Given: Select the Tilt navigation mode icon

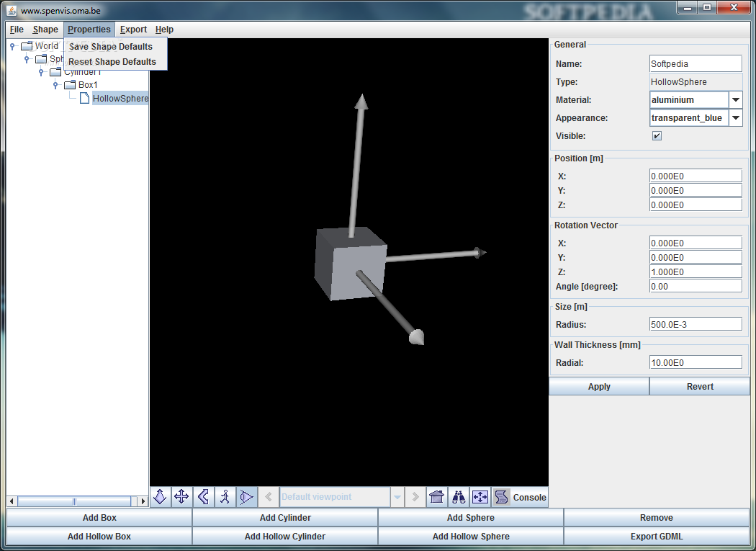Looking at the screenshot, I should [203, 496].
